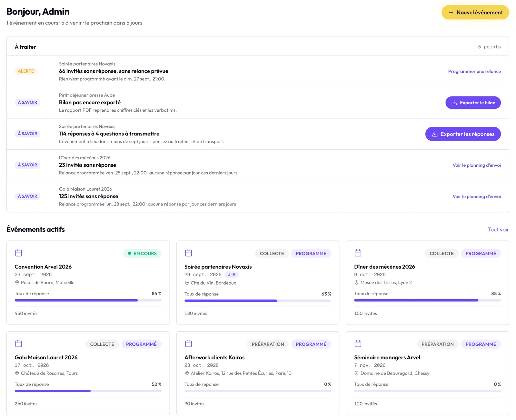Open the Tout voir link for active events

[498, 230]
